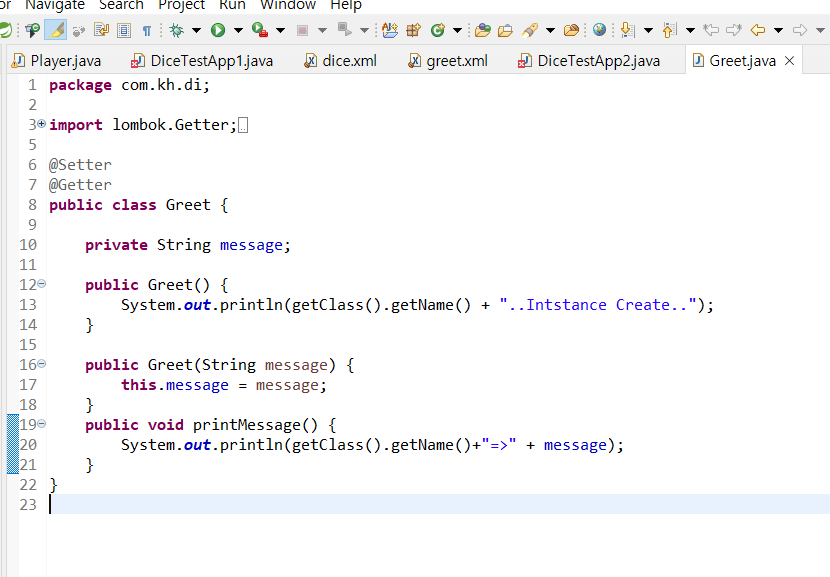The width and height of the screenshot is (830, 577).
Task: Toggle Word Wrap icon in the toolbar
Action: [x=101, y=30]
